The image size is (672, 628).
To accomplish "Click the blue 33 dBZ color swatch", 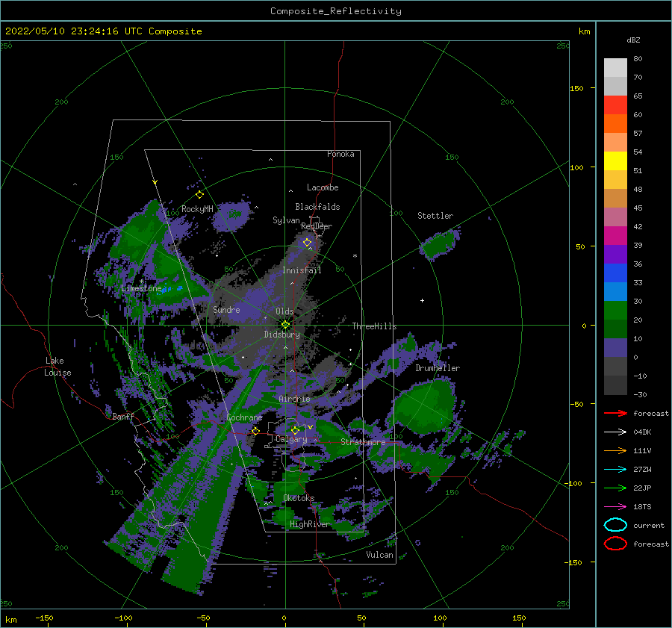I will (x=615, y=273).
